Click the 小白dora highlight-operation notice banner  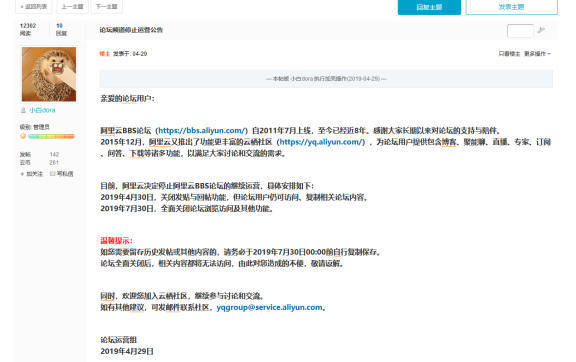(326, 79)
